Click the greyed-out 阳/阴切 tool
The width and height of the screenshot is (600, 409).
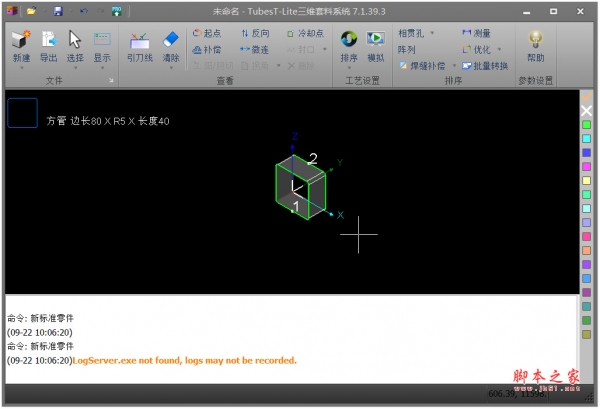(213, 66)
